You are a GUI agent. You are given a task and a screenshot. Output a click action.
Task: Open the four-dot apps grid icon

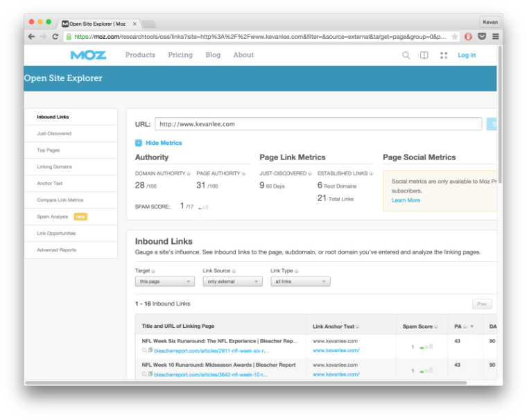coord(444,55)
